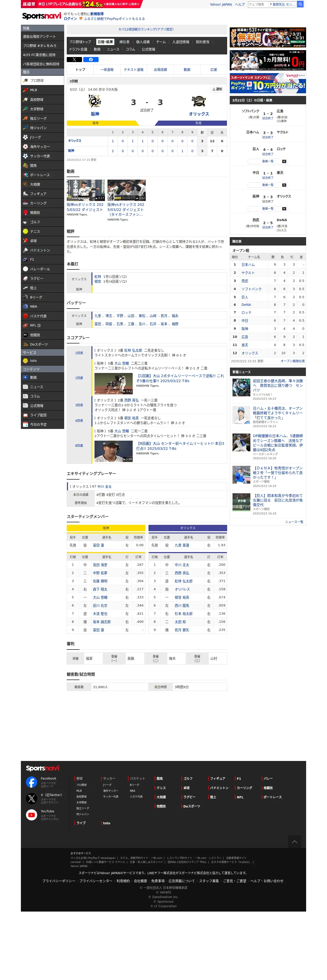Play 1回裏 大山 timely video thumbnail
327x980 pixels.
coord(113,383)
